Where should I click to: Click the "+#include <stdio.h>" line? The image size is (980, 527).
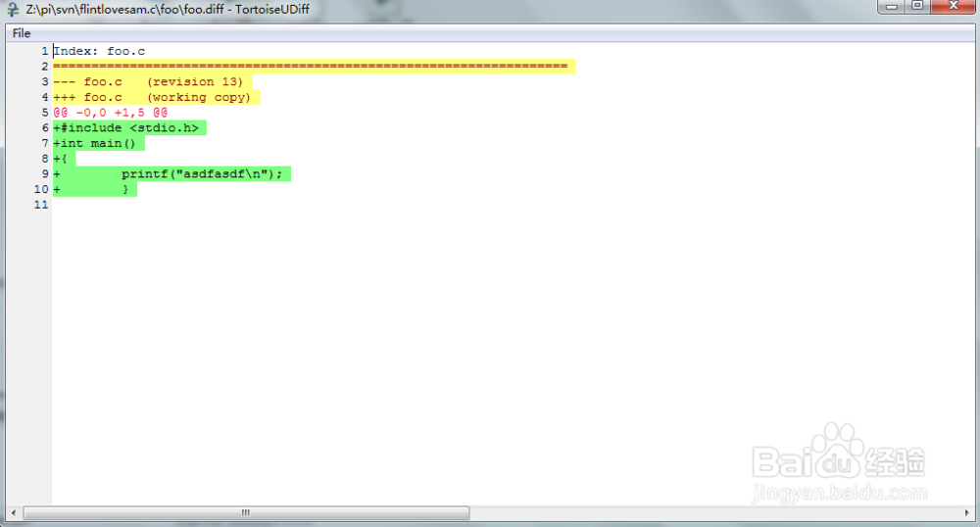click(129, 128)
